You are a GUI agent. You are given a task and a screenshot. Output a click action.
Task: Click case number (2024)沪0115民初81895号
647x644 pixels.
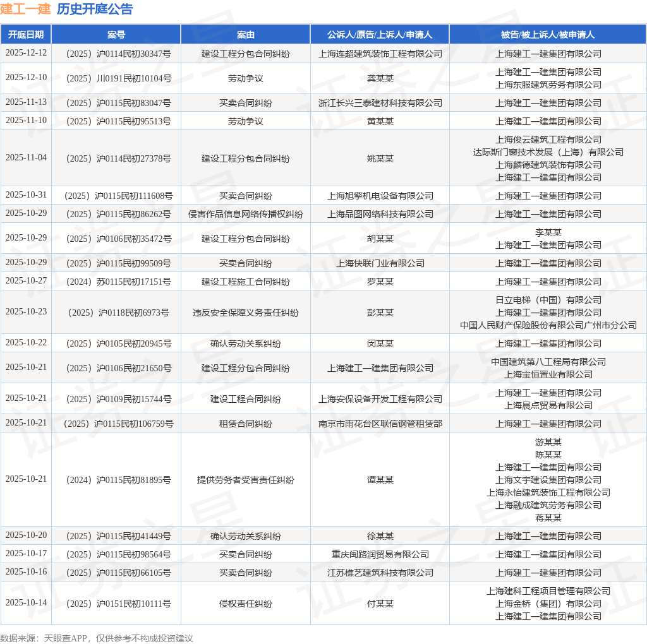pyautogui.click(x=116, y=479)
